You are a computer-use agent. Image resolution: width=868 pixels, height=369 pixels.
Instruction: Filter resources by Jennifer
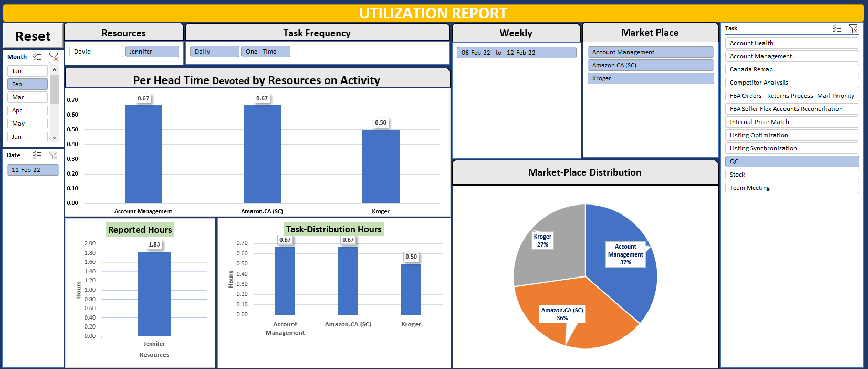coord(152,52)
